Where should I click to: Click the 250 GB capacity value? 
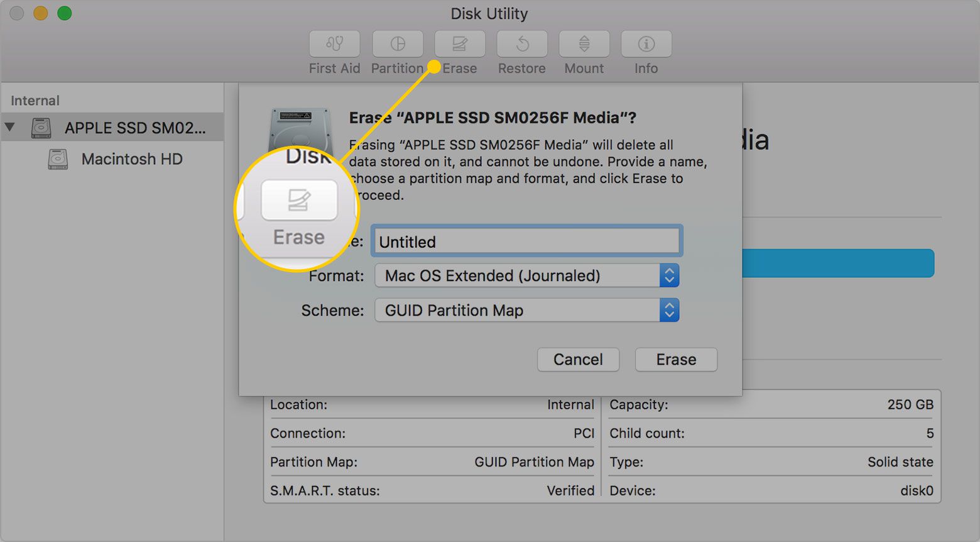click(910, 405)
